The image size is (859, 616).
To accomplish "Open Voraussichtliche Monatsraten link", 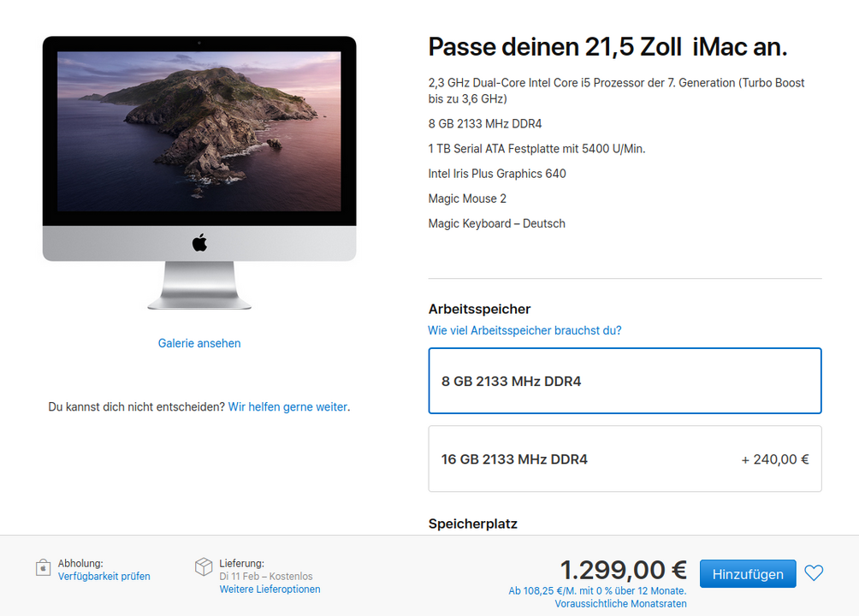I will click(620, 603).
